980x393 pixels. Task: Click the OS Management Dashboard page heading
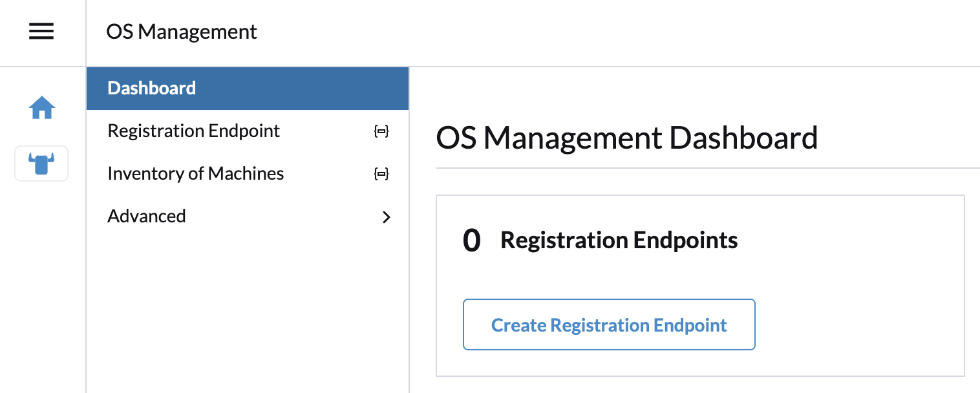[x=626, y=138]
